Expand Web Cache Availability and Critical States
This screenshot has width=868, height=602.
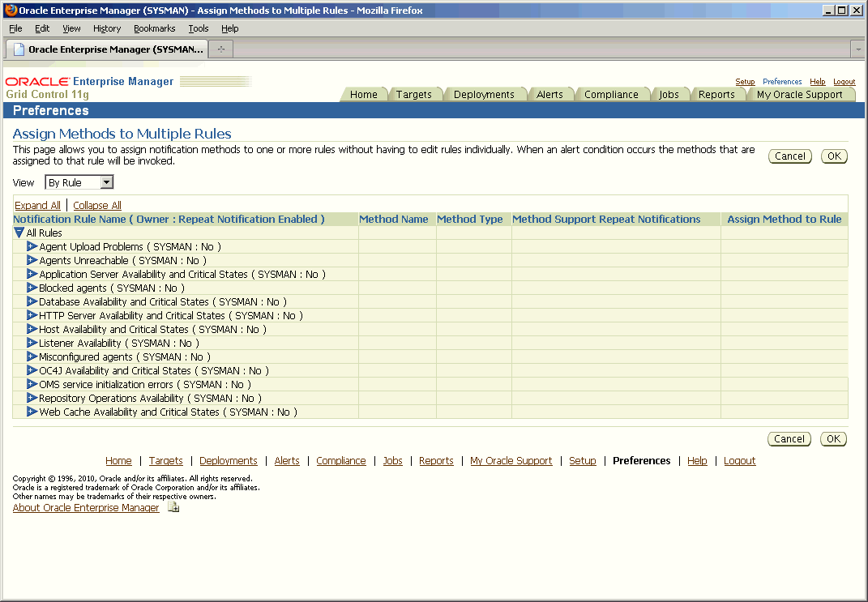[x=32, y=412]
